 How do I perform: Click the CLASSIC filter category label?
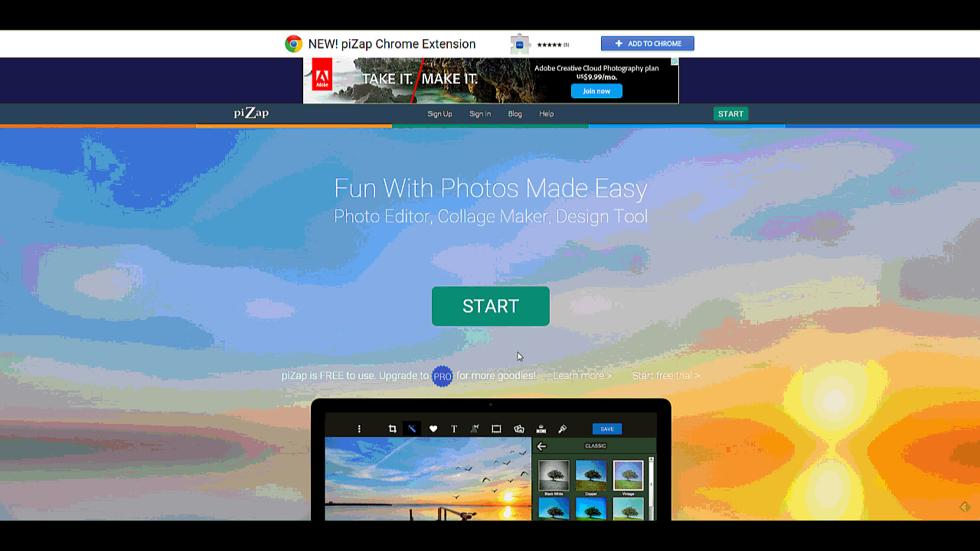coord(596,446)
